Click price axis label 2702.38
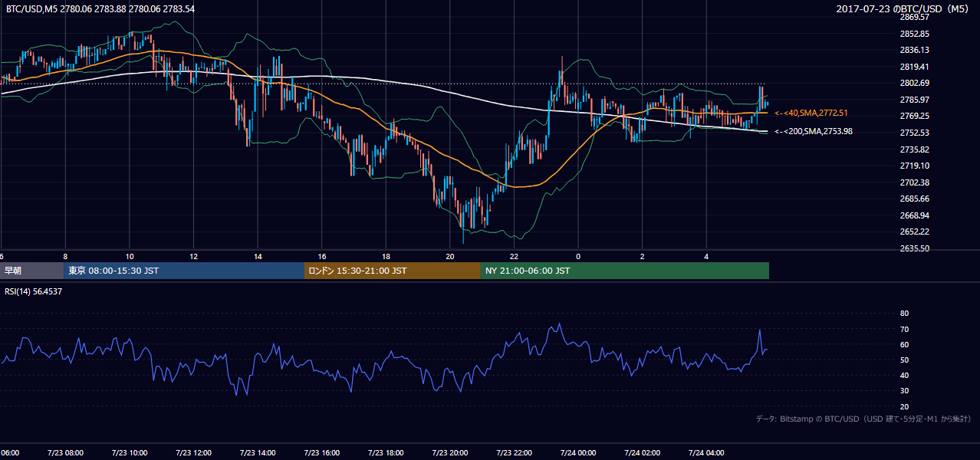 pos(914,182)
